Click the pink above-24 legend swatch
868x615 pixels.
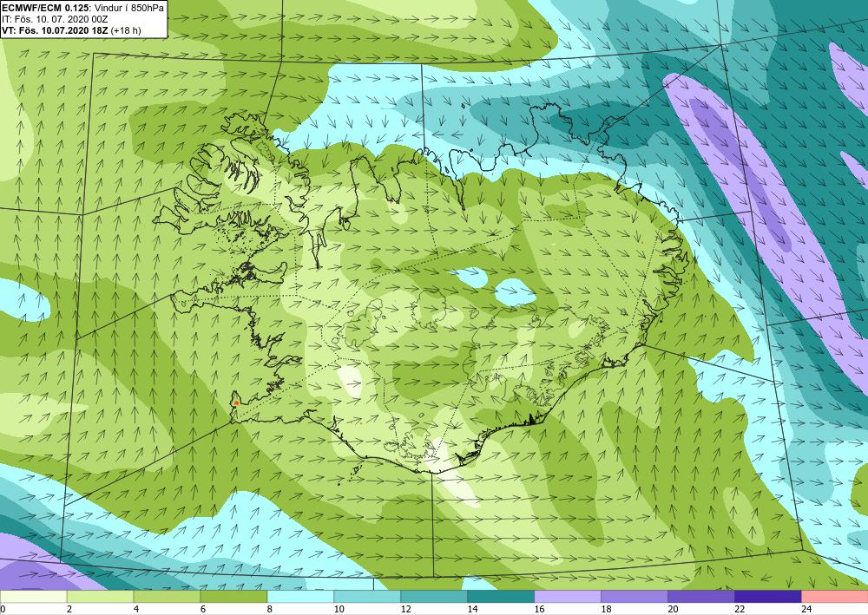pyautogui.click(x=835, y=597)
